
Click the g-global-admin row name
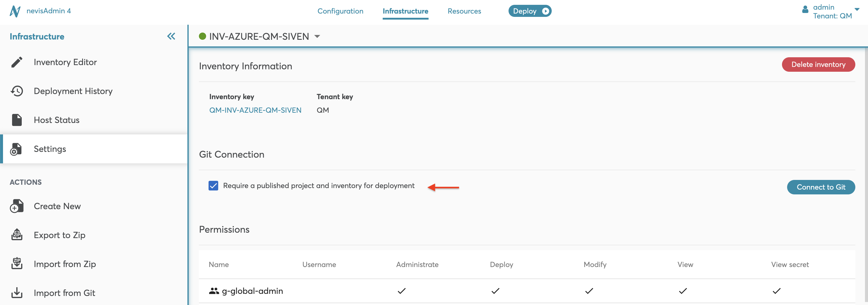point(252,291)
